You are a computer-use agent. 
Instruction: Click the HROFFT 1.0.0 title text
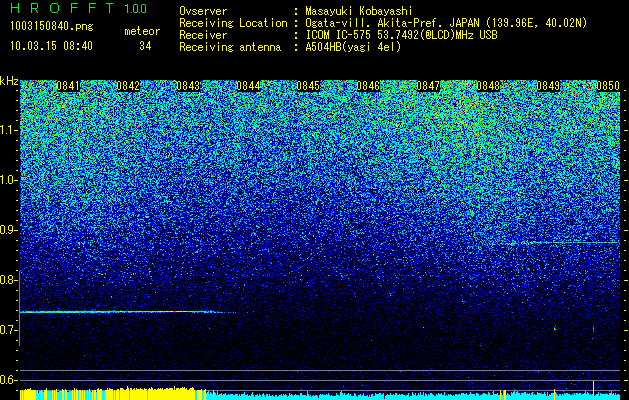78,8
